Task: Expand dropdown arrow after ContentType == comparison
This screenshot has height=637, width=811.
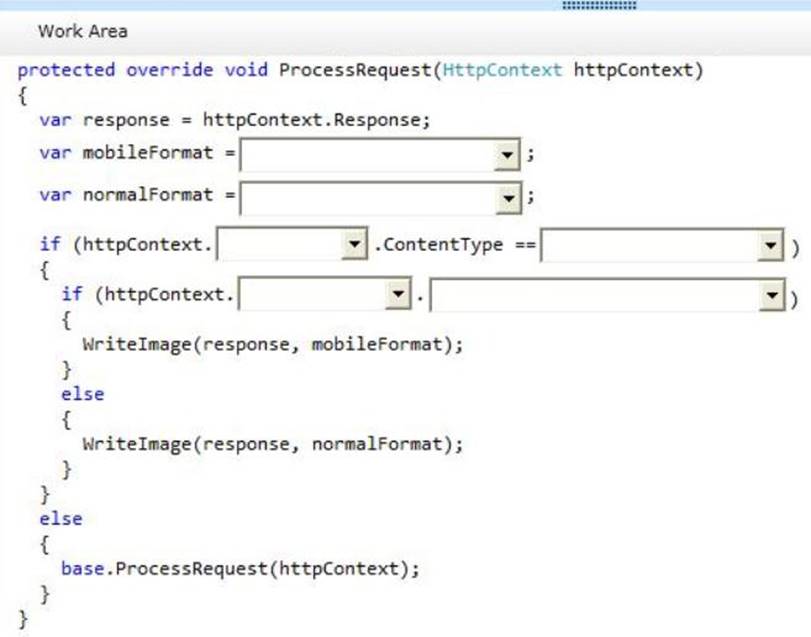Action: pyautogui.click(x=770, y=246)
